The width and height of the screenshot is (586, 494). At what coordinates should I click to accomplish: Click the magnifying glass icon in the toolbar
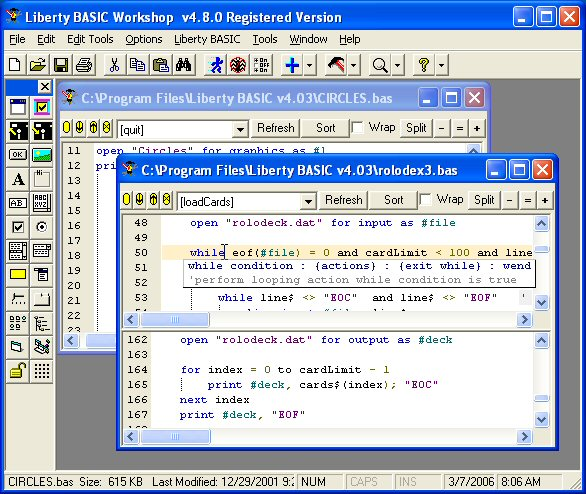click(x=380, y=65)
